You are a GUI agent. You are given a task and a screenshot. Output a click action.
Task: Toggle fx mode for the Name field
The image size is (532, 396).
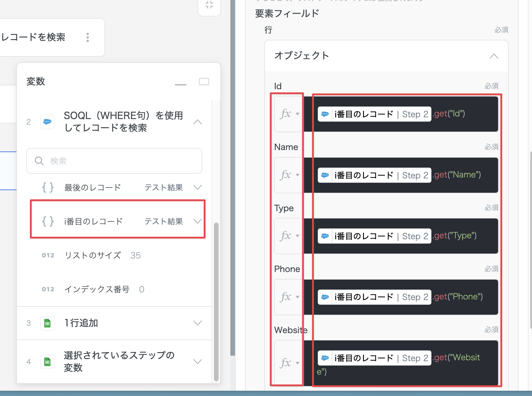tap(289, 175)
